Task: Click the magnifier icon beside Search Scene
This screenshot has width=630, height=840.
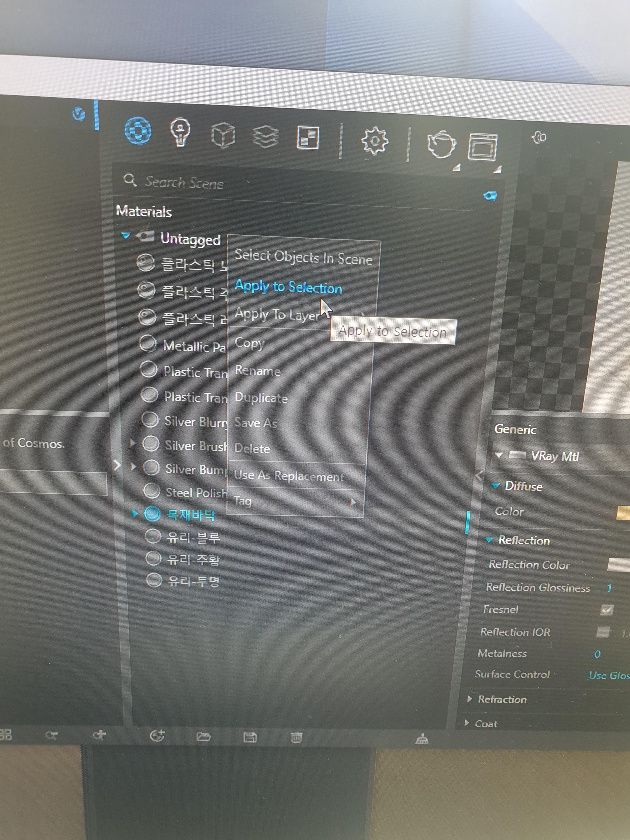Action: (130, 180)
